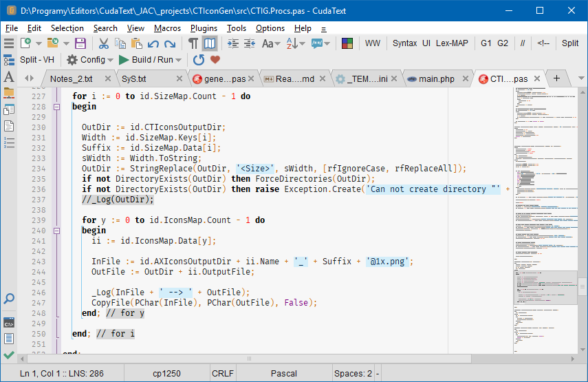Undo with the left curved arrow
588x382 pixels.
(153, 43)
